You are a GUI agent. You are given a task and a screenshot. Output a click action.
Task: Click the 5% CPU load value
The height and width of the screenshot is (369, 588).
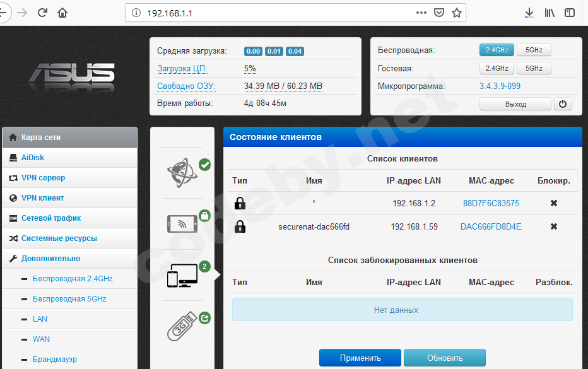pyautogui.click(x=250, y=68)
